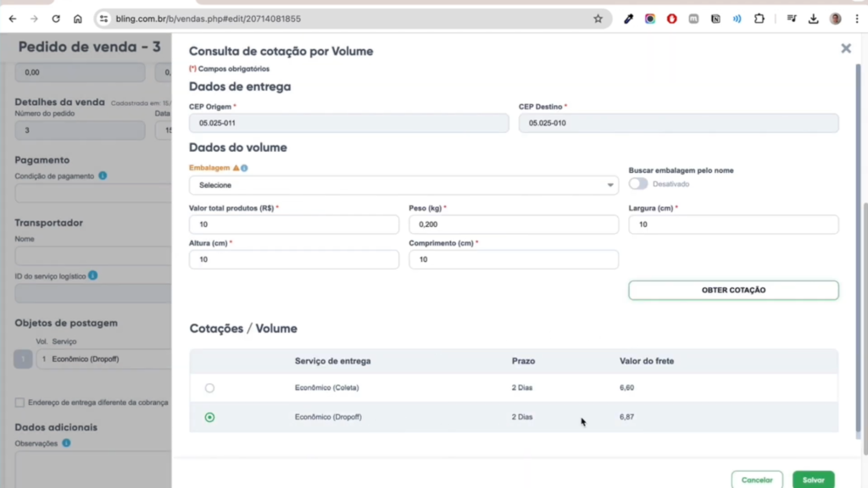868x488 pixels.
Task: Click the blue sound waves extension icon
Action: [737, 19]
